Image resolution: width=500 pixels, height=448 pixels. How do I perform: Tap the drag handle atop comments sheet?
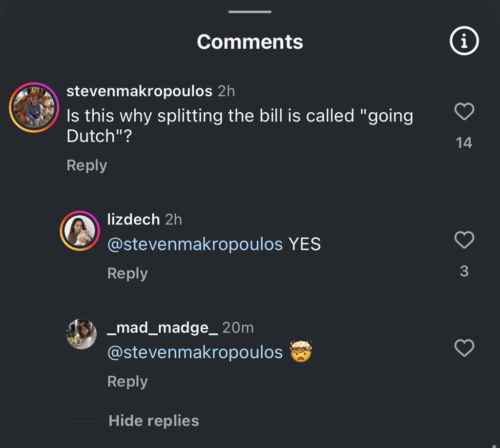250,12
